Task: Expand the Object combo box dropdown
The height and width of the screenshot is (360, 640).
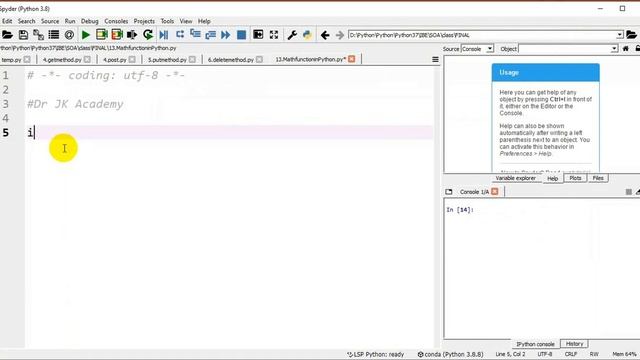Action: [614, 49]
